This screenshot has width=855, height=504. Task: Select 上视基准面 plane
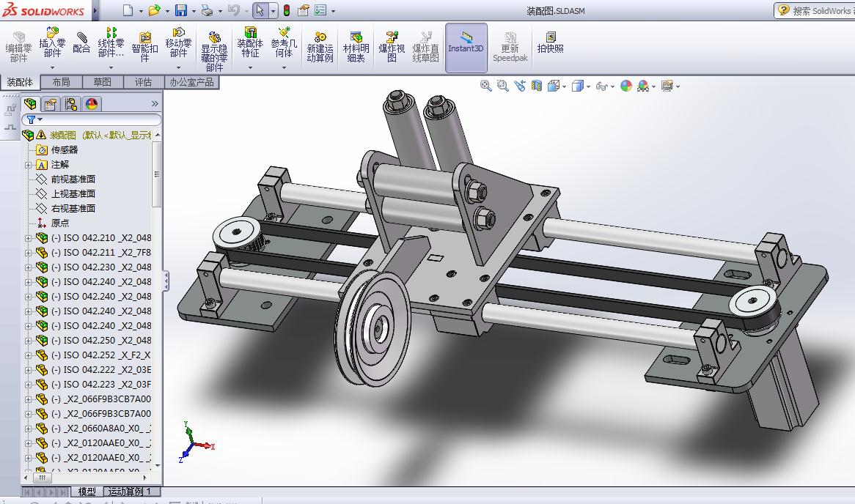click(73, 193)
